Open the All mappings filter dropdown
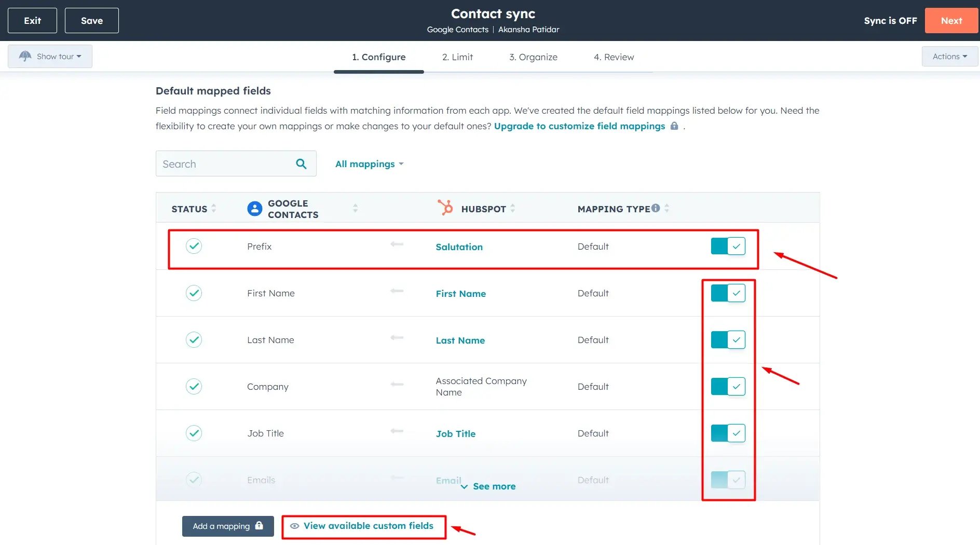 (x=369, y=164)
